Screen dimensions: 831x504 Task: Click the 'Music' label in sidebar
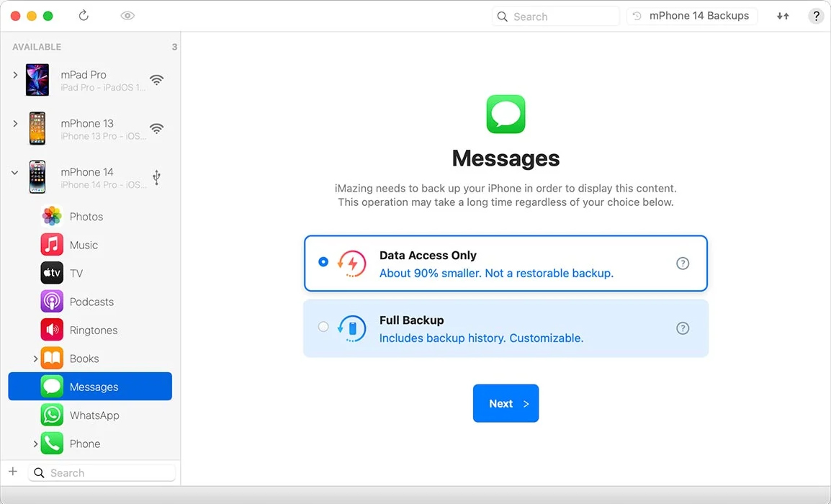point(84,246)
